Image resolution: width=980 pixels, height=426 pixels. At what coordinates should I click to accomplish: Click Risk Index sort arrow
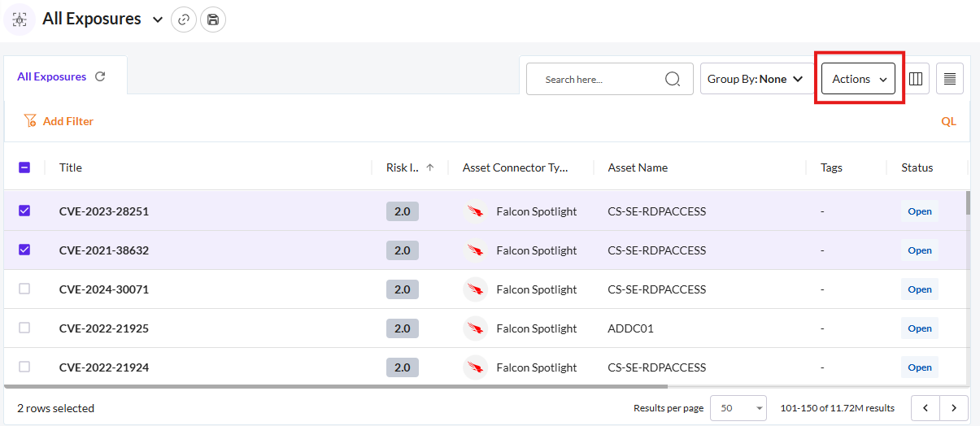pyautogui.click(x=430, y=167)
